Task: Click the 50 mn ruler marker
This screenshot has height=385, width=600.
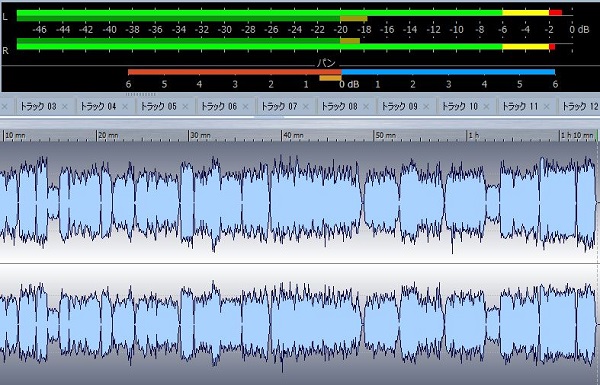Action: click(385, 135)
